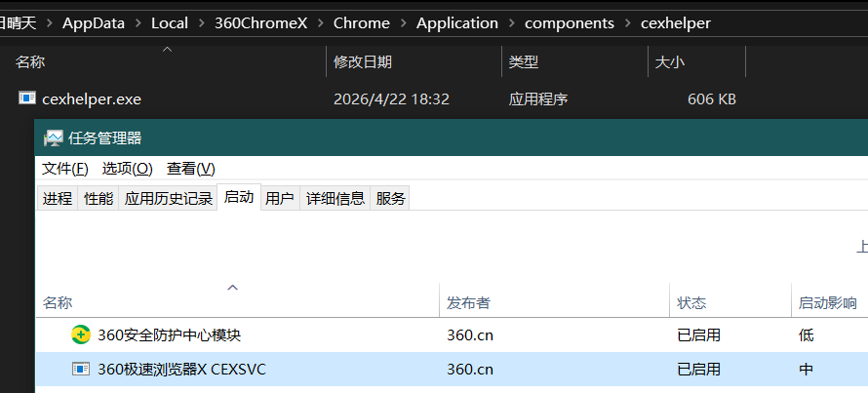The image size is (868, 393).
Task: Expand chevron between Chrome and Application
Action: 404,23
